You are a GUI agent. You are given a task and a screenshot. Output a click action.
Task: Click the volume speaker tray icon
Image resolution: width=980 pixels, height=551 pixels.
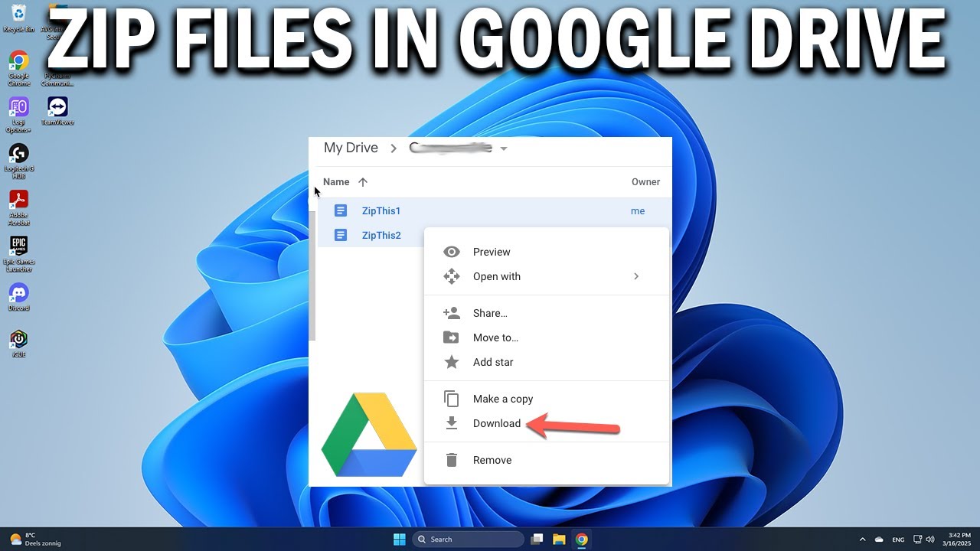point(930,540)
